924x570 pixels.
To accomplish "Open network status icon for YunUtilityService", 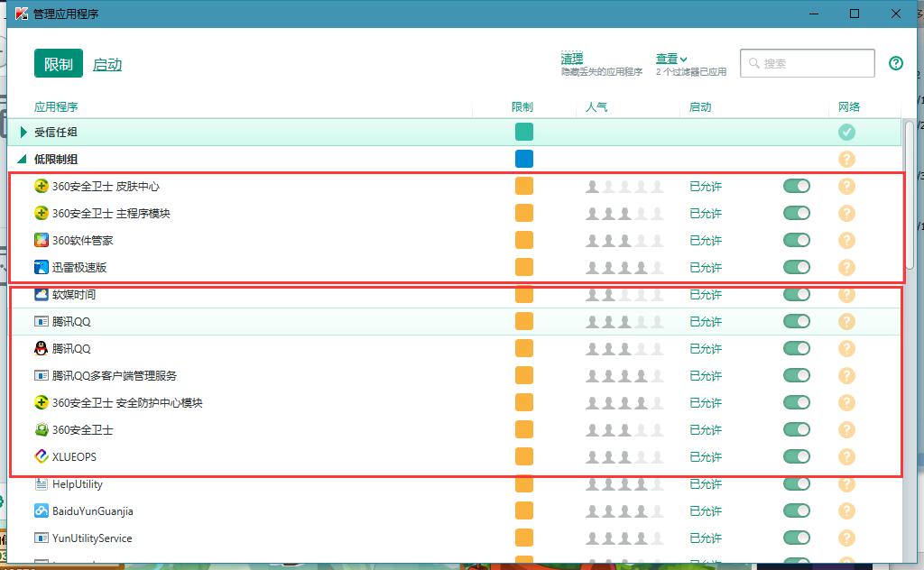I will [846, 538].
